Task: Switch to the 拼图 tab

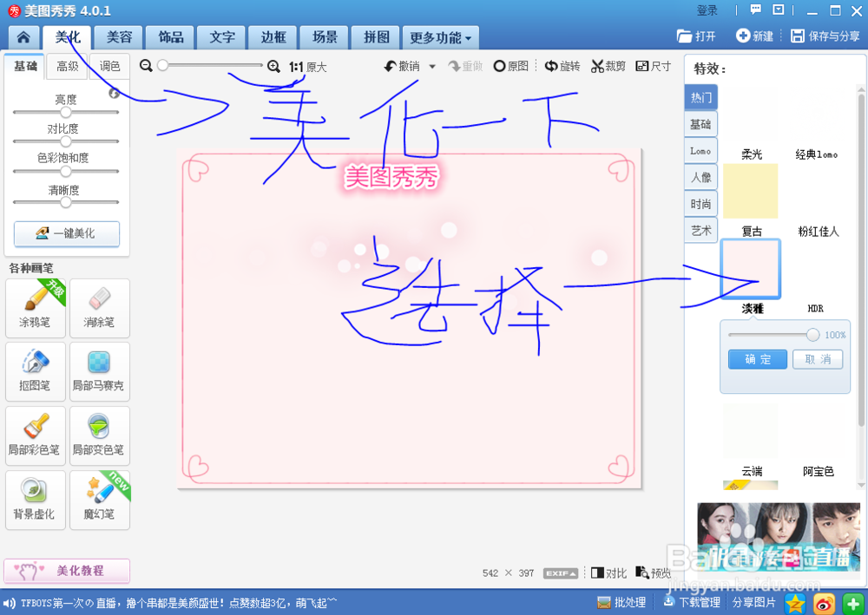Action: click(377, 37)
